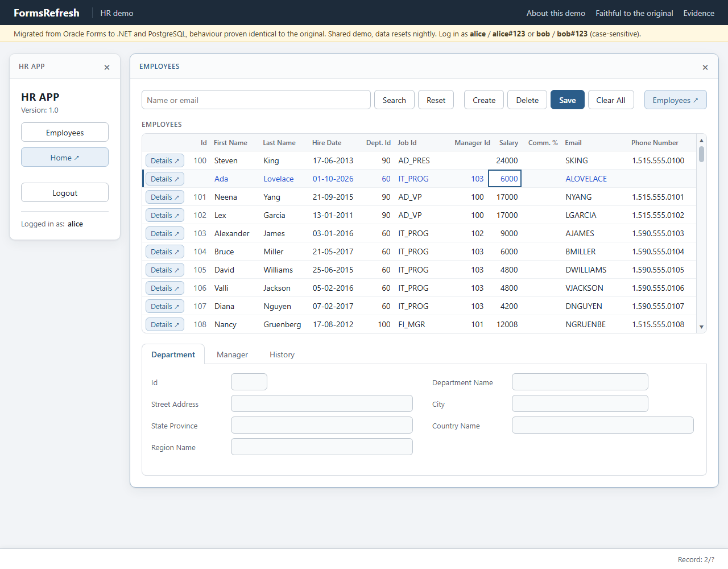Close the HR APP panel
This screenshot has width=728, height=569.
(107, 67)
